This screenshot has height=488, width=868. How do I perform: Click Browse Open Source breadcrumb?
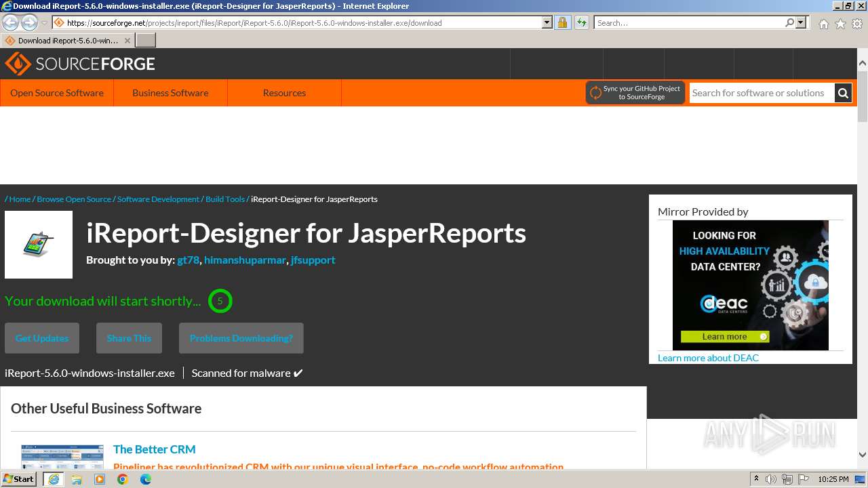pos(74,199)
